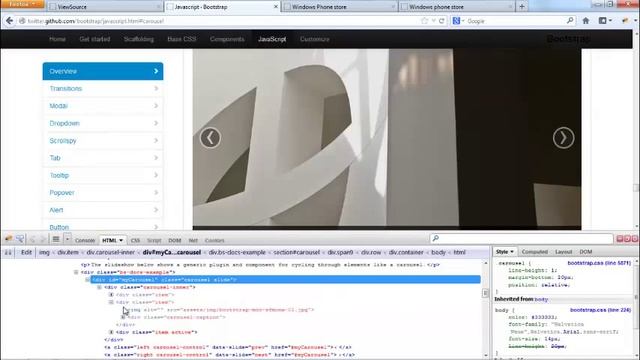Select div.carousel-inner breadcrumb
This screenshot has height=360, width=640.
[110, 252]
